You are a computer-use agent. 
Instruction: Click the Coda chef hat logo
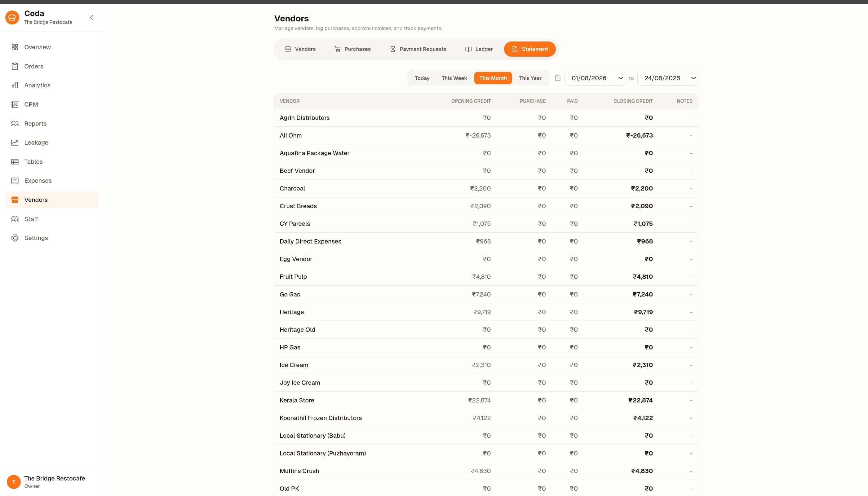point(12,17)
